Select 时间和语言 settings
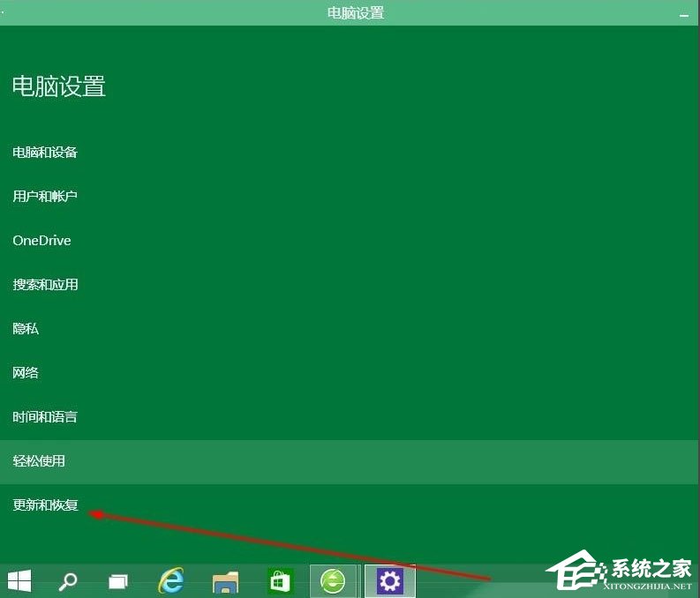The width and height of the screenshot is (700, 598). (x=45, y=417)
